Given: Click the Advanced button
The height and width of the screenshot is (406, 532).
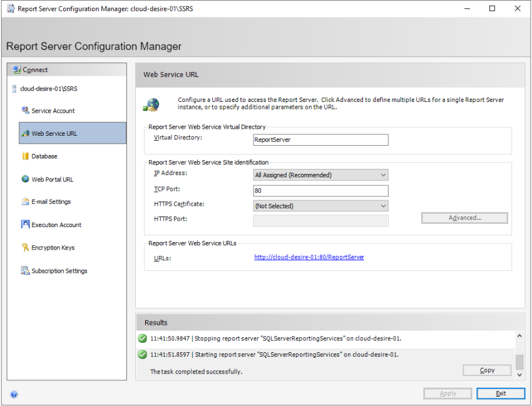Looking at the screenshot, I should click(464, 218).
